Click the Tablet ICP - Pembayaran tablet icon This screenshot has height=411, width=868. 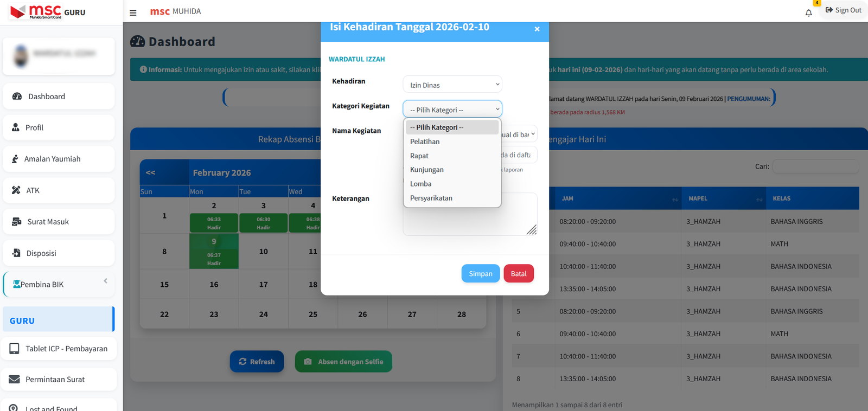coord(14,349)
